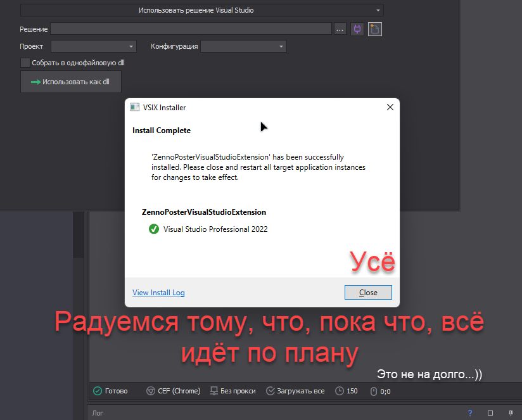Screen dimensions: 522x420
Task: Open the View Install Log link
Action: 158,293
